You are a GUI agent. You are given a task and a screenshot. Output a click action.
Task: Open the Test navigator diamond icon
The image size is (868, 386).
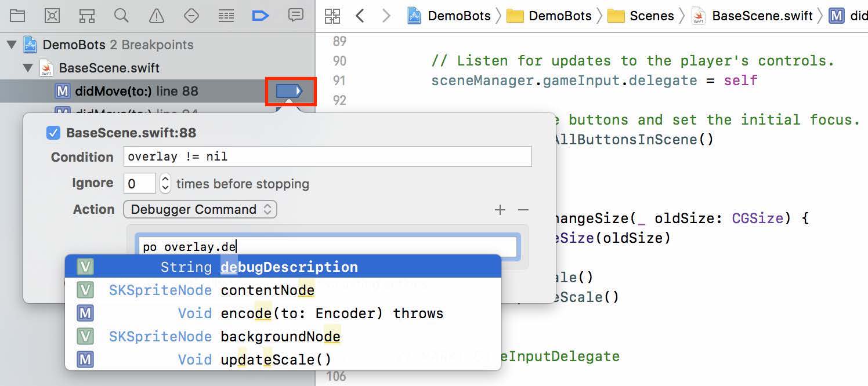pyautogui.click(x=191, y=16)
